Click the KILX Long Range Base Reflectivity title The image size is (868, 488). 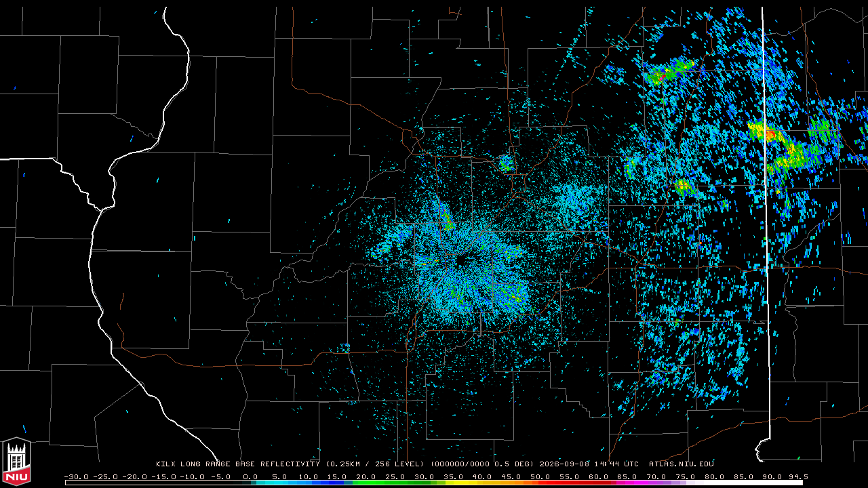coord(238,464)
